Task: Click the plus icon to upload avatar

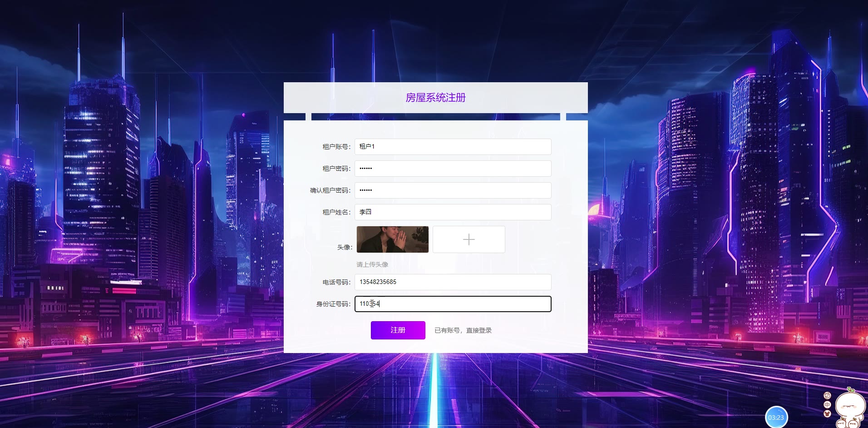Action: click(469, 239)
